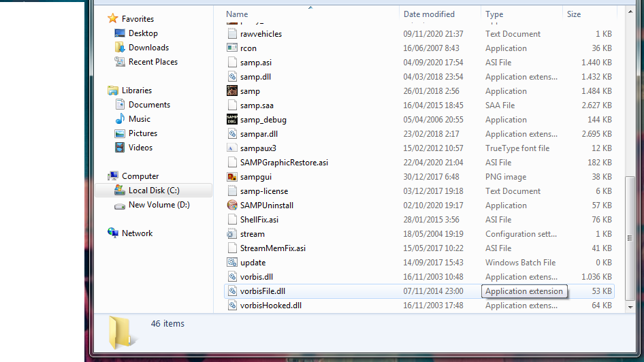Click the samp_debug application icon

(232, 120)
